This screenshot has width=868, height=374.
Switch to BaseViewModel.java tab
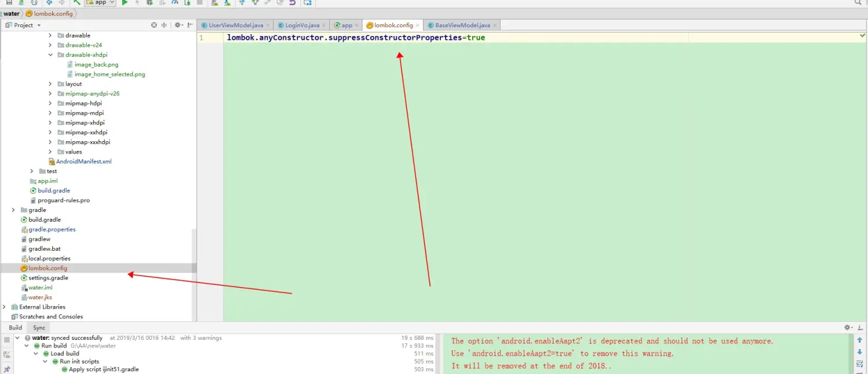point(462,25)
